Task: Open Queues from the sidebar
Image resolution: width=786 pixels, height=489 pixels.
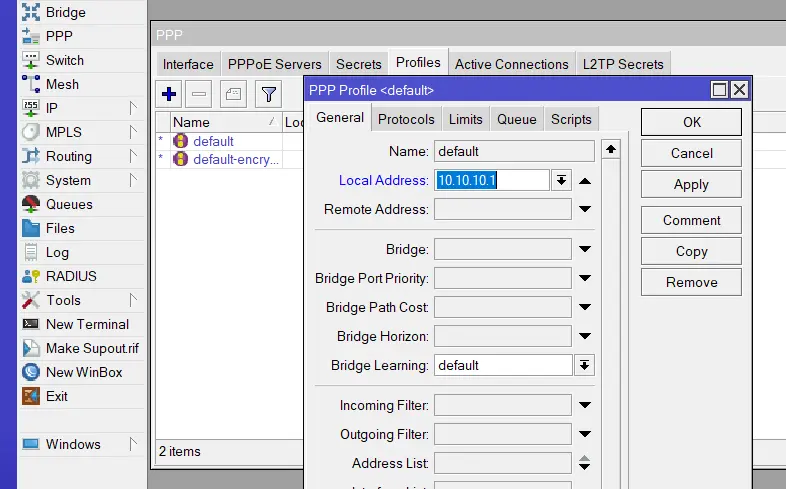Action: (x=68, y=204)
